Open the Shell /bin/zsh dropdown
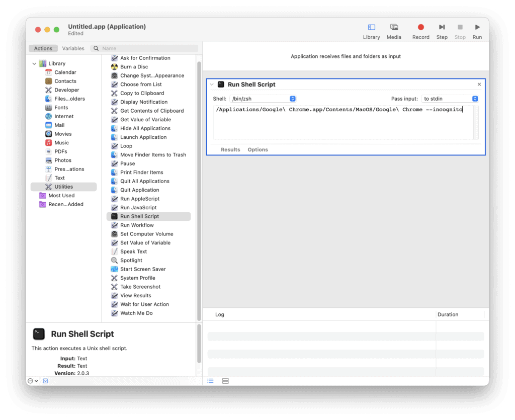 [x=263, y=99]
